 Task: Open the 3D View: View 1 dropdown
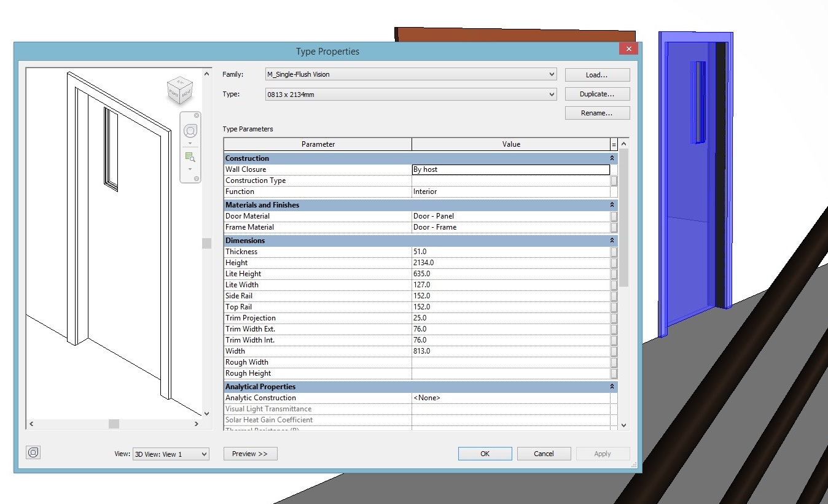pos(171,454)
